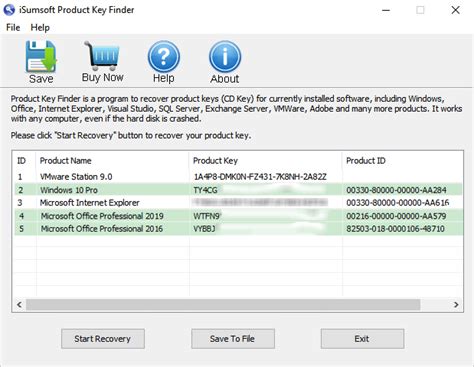This screenshot has height=367, width=474.
Task: Click product ID 00216-00000-00000-AA579
Action: [x=396, y=216]
